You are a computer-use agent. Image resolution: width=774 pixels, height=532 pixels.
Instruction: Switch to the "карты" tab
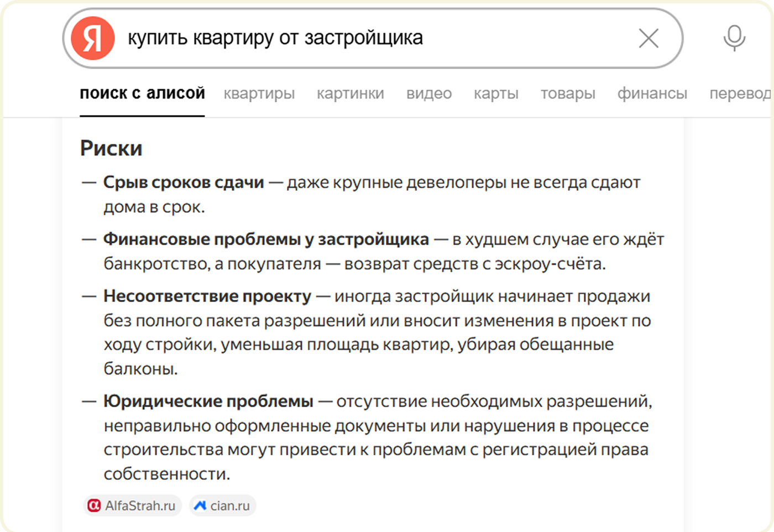click(x=496, y=93)
